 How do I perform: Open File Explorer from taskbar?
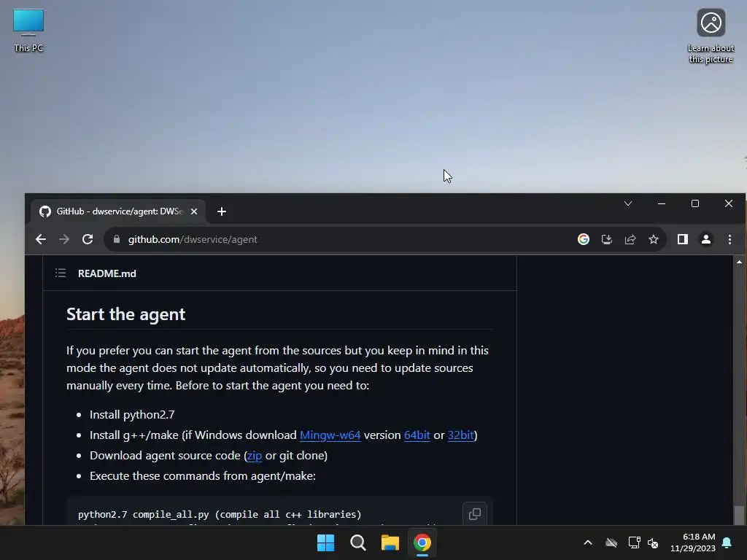[x=390, y=542]
